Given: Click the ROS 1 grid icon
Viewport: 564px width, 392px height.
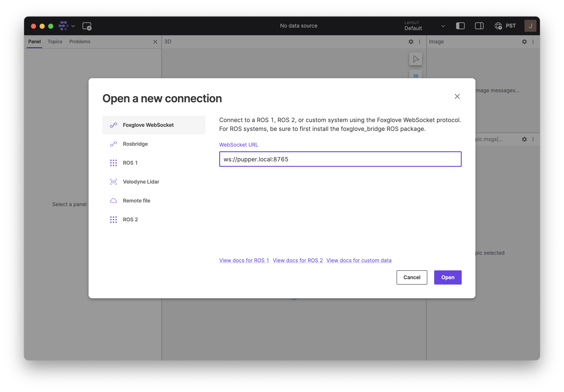Looking at the screenshot, I should 113,163.
